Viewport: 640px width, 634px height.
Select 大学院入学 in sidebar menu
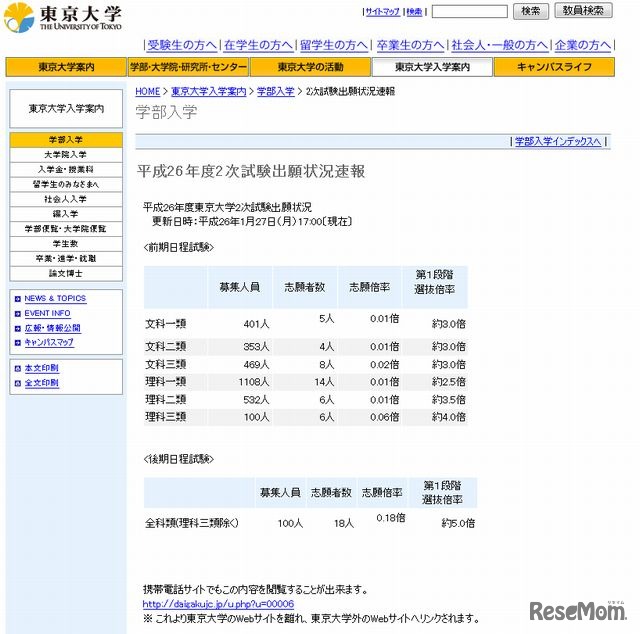click(66, 155)
